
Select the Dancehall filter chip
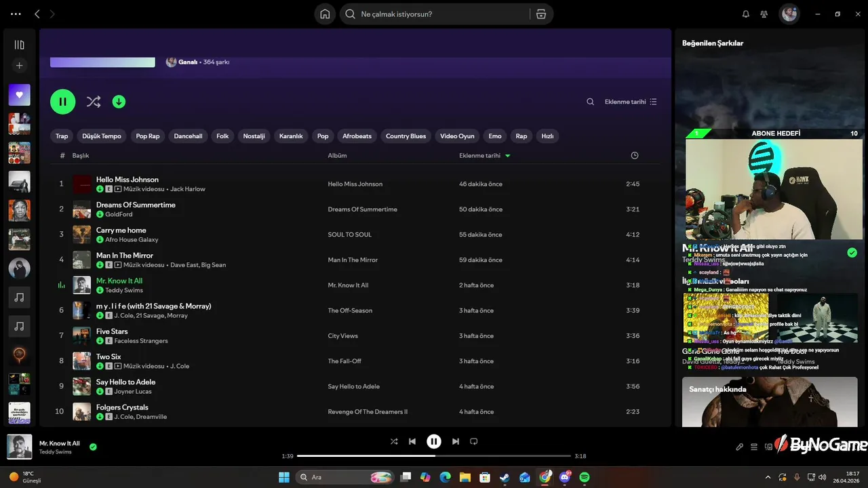point(188,136)
